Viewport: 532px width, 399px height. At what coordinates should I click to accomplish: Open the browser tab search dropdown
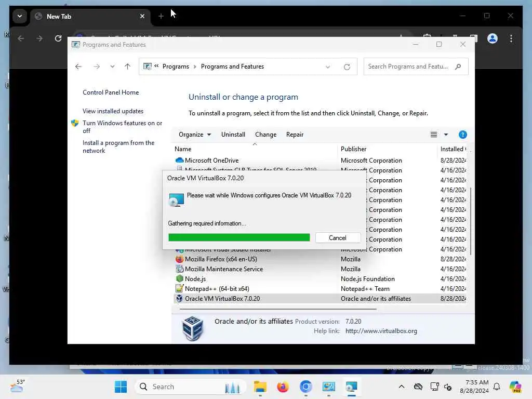[20, 16]
